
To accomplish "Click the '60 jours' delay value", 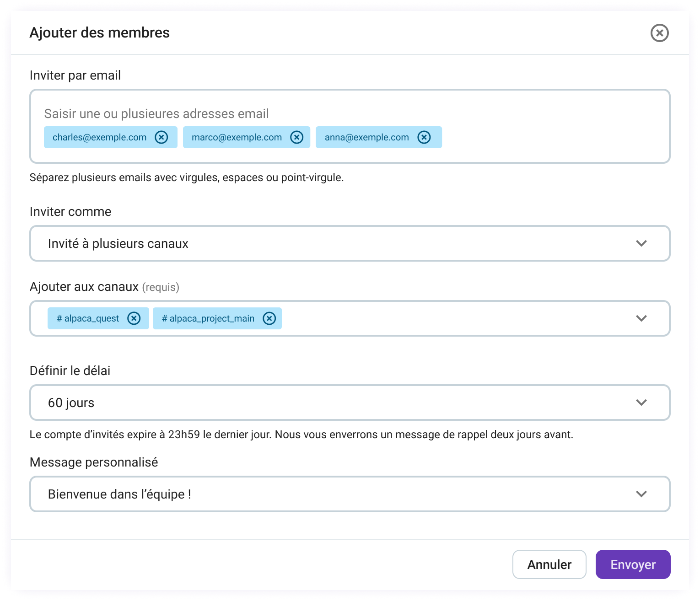I will [x=71, y=402].
